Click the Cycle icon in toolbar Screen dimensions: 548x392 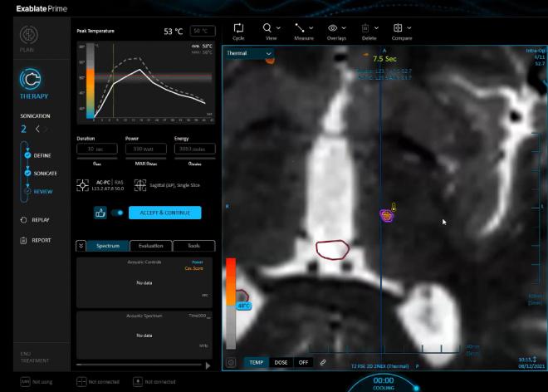pos(238,28)
